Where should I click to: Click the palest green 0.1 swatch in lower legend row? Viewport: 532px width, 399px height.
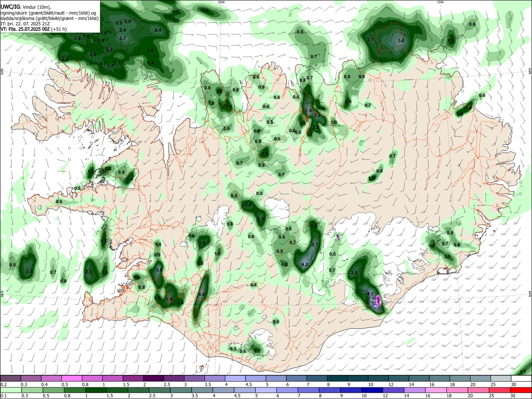(11, 390)
